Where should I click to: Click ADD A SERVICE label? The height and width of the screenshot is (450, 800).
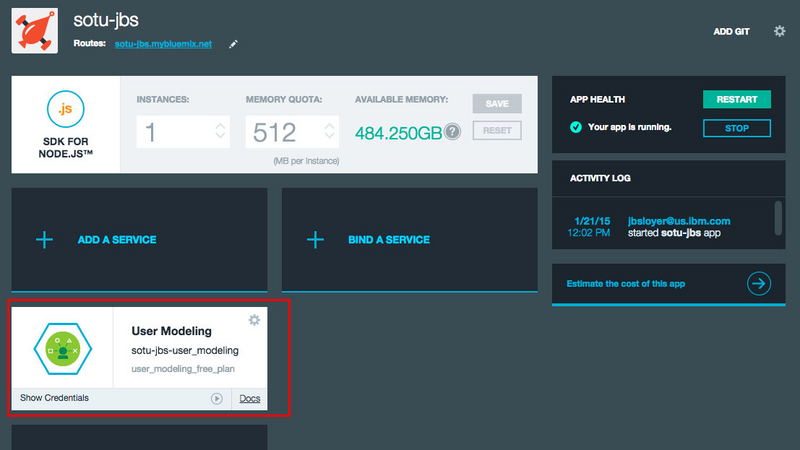[x=117, y=240]
